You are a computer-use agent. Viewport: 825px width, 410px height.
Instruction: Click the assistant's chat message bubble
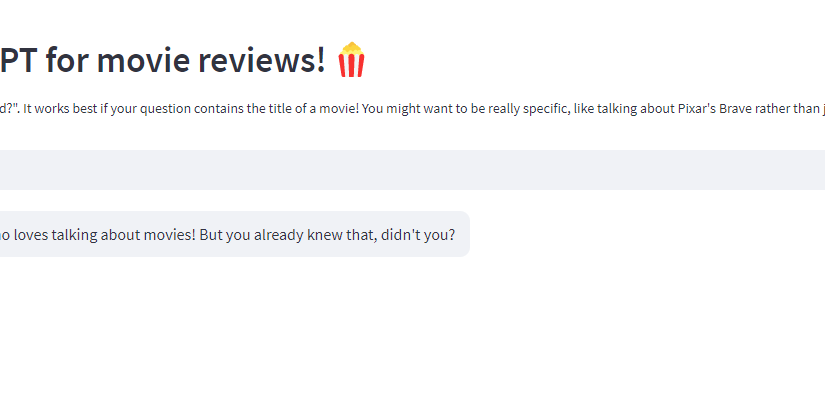[230, 234]
